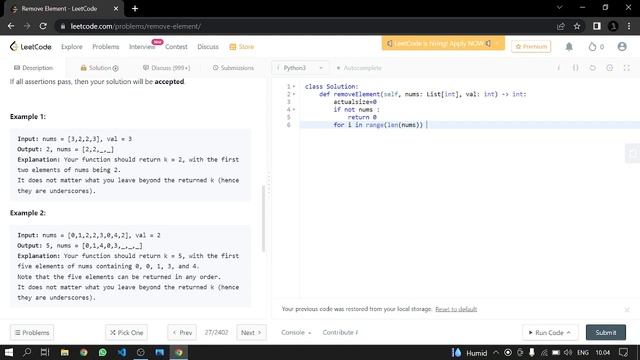
Task: Collapse the fold arrow on line 2
Action: click(294, 94)
